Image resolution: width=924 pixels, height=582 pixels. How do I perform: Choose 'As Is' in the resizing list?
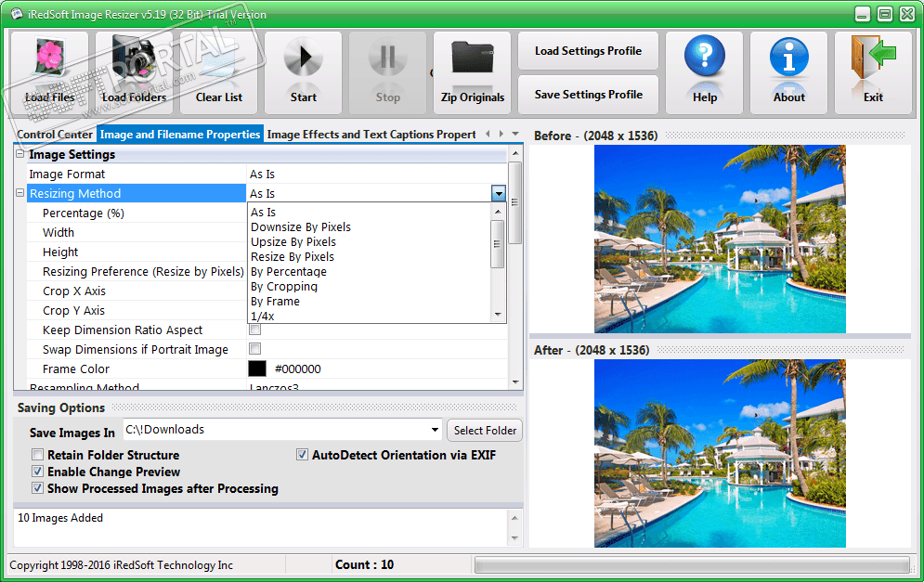[x=370, y=212]
